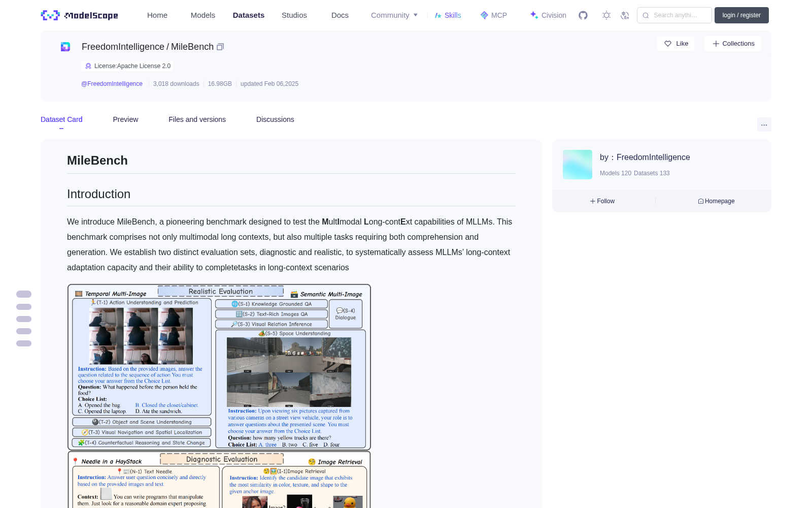Click the Introduction heading
Screen dimensions: 812x508
pos(99,194)
